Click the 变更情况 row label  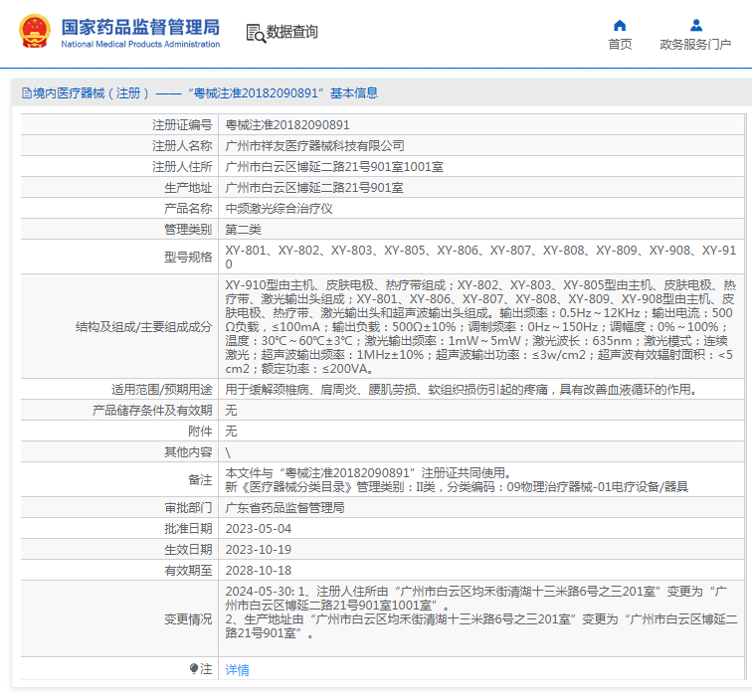click(x=188, y=619)
